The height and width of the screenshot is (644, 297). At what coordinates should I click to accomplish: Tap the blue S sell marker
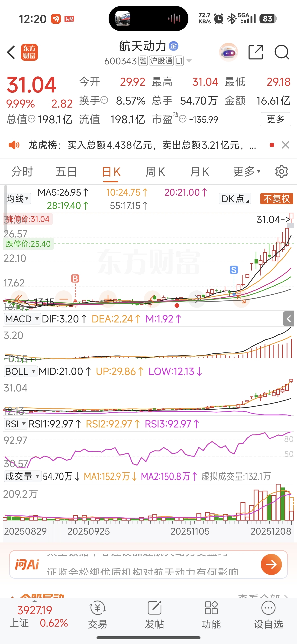(234, 270)
